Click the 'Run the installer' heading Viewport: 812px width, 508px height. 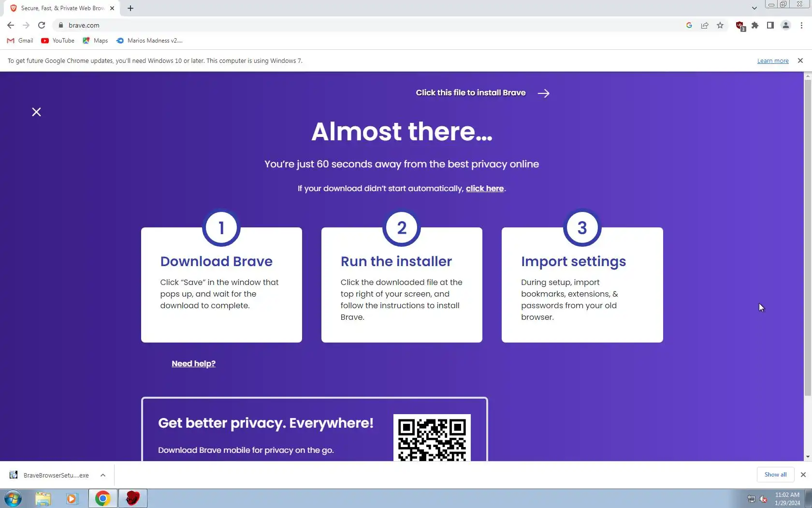396,261
